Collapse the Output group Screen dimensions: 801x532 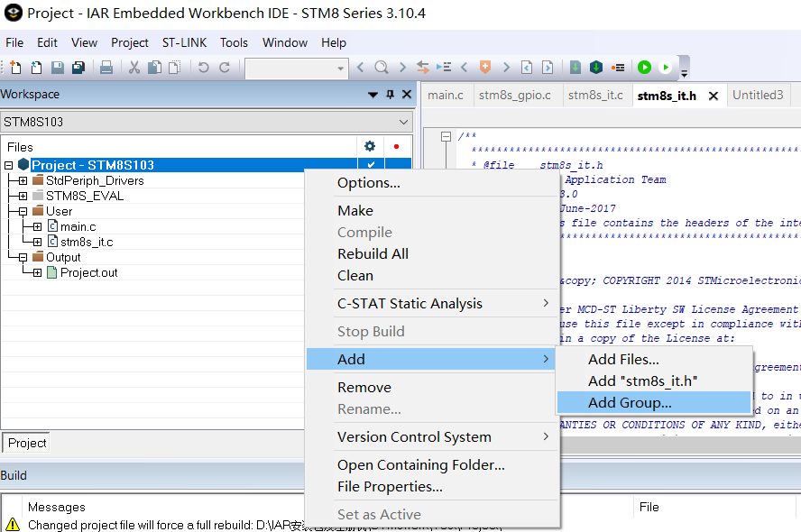(x=23, y=257)
